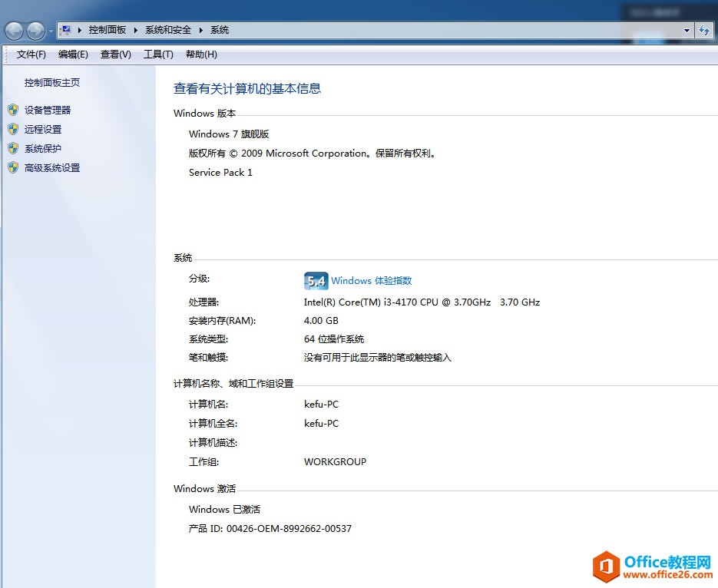
Task: Open the 帮助(H) menu
Action: pyautogui.click(x=201, y=55)
